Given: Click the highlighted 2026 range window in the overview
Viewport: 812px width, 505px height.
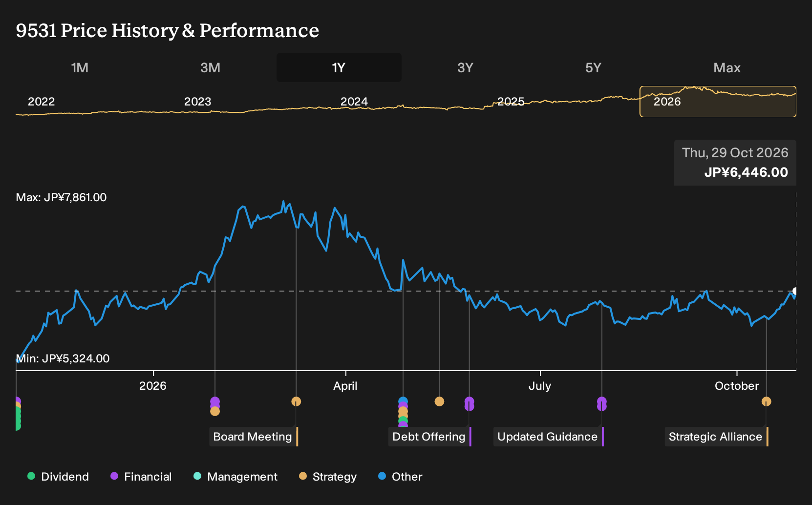Looking at the screenshot, I should pos(718,102).
